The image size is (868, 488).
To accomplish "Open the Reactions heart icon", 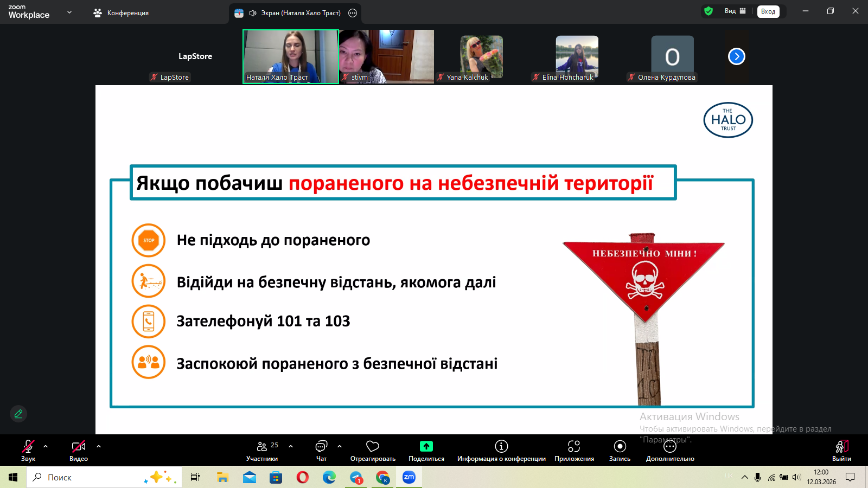I will pos(373,446).
